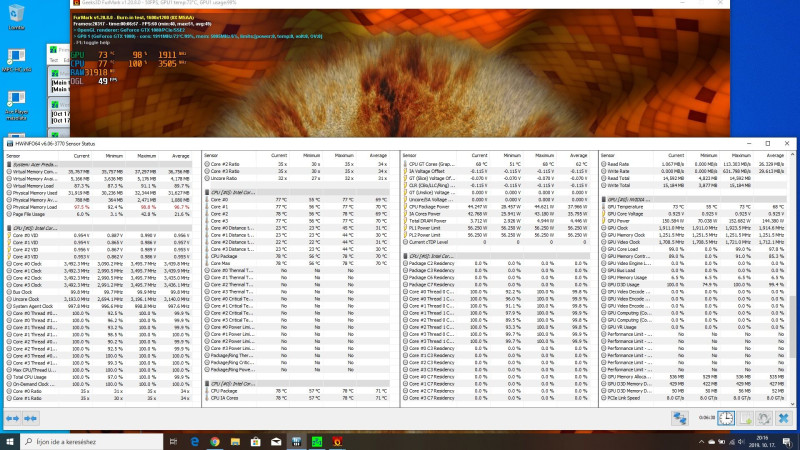Select the GPU D3D Usage row

point(694,285)
